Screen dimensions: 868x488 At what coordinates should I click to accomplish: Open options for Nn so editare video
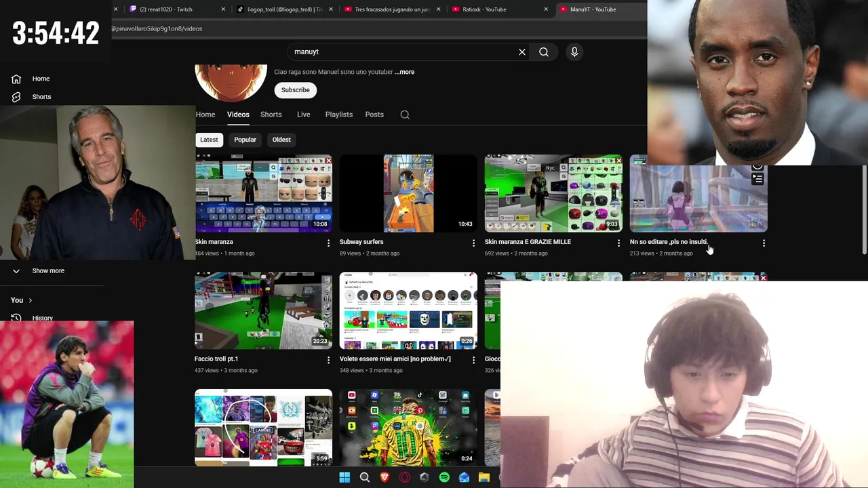point(764,243)
